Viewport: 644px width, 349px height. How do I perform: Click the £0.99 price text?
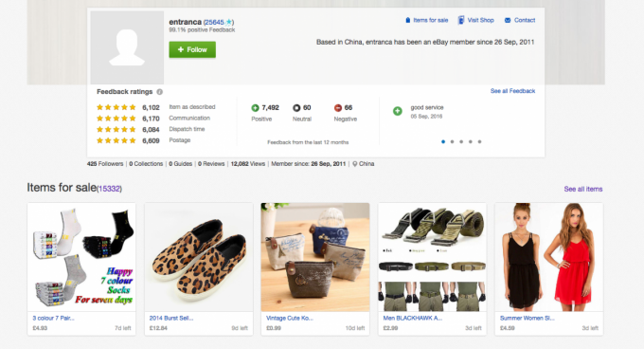coord(274,328)
